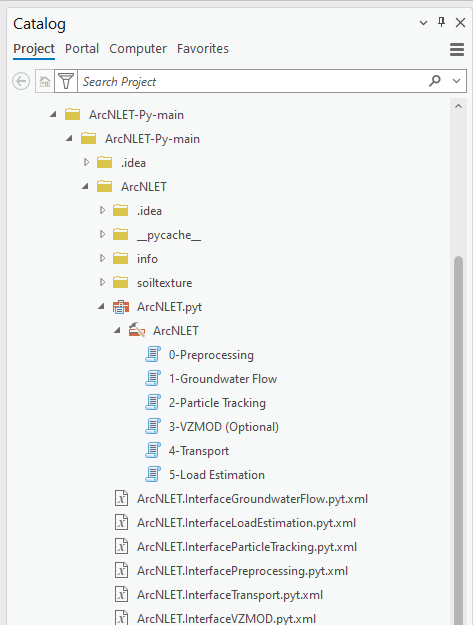Click the InterfaceTransport xml file icon
The height and width of the screenshot is (625, 473).
(x=122, y=595)
